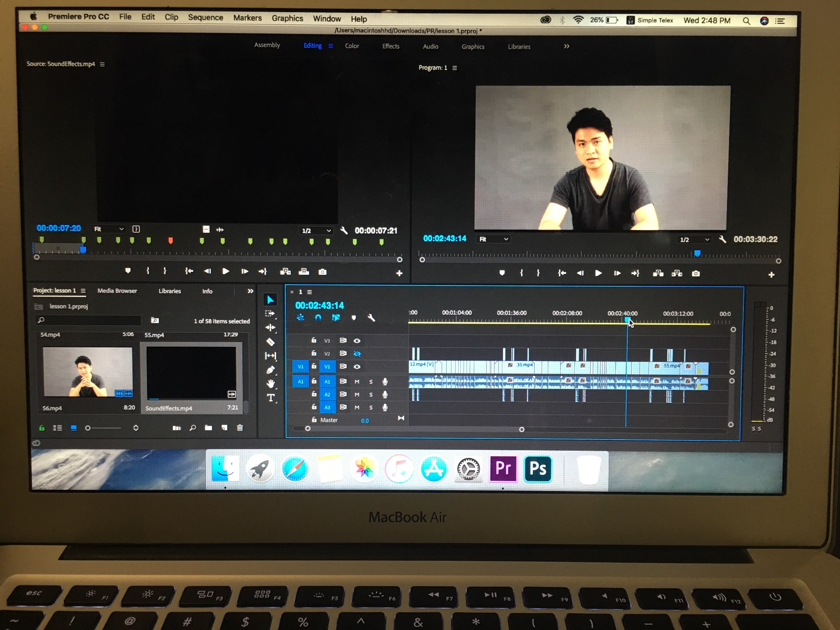Toggle V2 track output eye

click(357, 354)
